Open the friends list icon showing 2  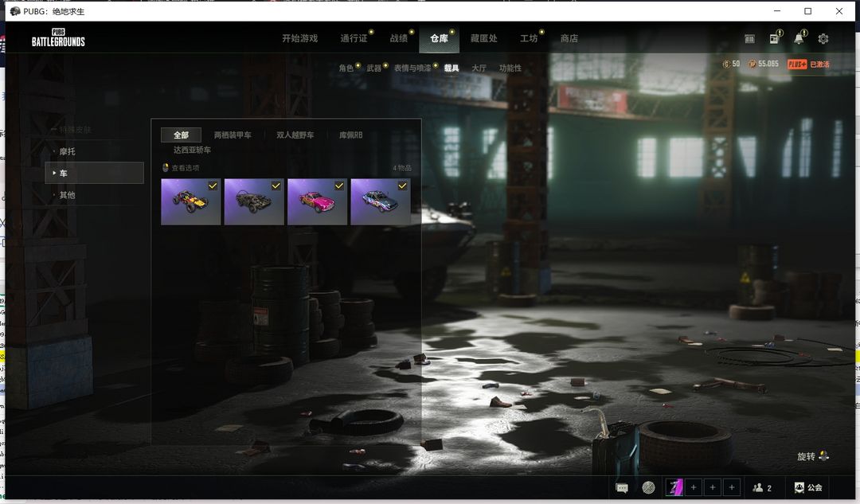point(762,487)
